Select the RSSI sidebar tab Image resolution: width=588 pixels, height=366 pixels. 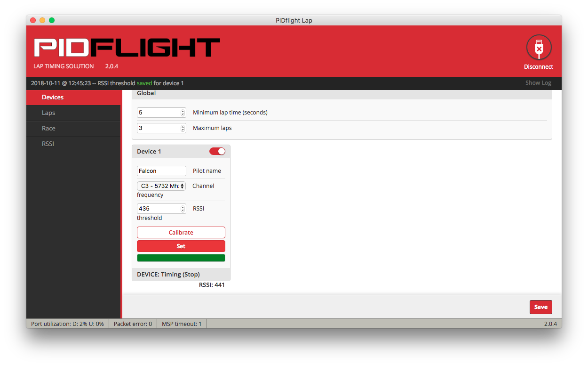point(48,144)
